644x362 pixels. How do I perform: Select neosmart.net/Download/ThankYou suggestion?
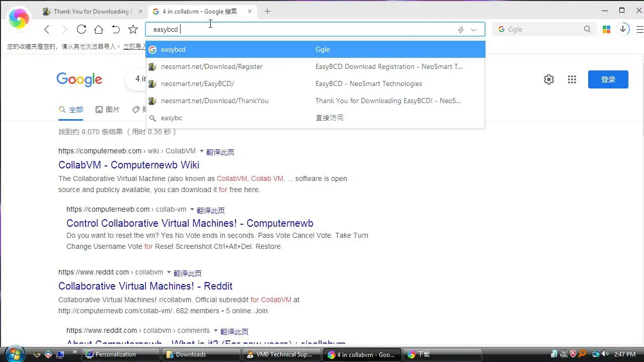coord(315,101)
